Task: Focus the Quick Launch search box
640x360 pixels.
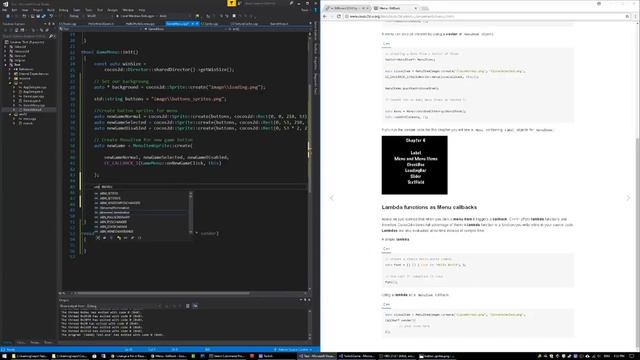Action: tap(263, 3)
